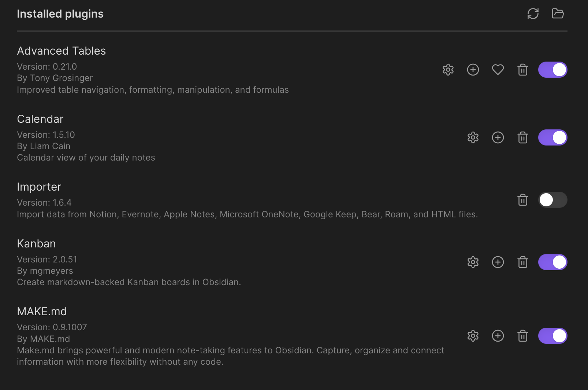The image size is (588, 390).
Task: Click 'Calendar view of your daily notes' description
Action: point(86,158)
